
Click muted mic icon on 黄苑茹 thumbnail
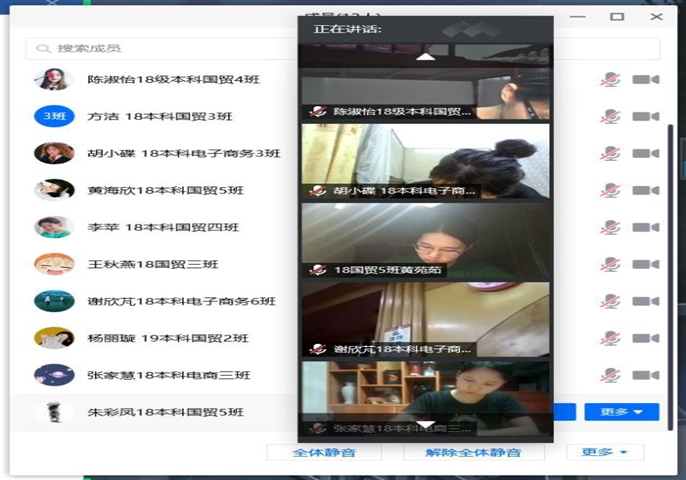318,270
